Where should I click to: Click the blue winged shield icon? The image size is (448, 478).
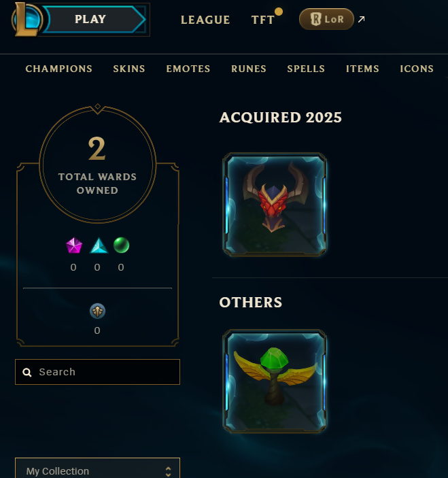tap(97, 311)
